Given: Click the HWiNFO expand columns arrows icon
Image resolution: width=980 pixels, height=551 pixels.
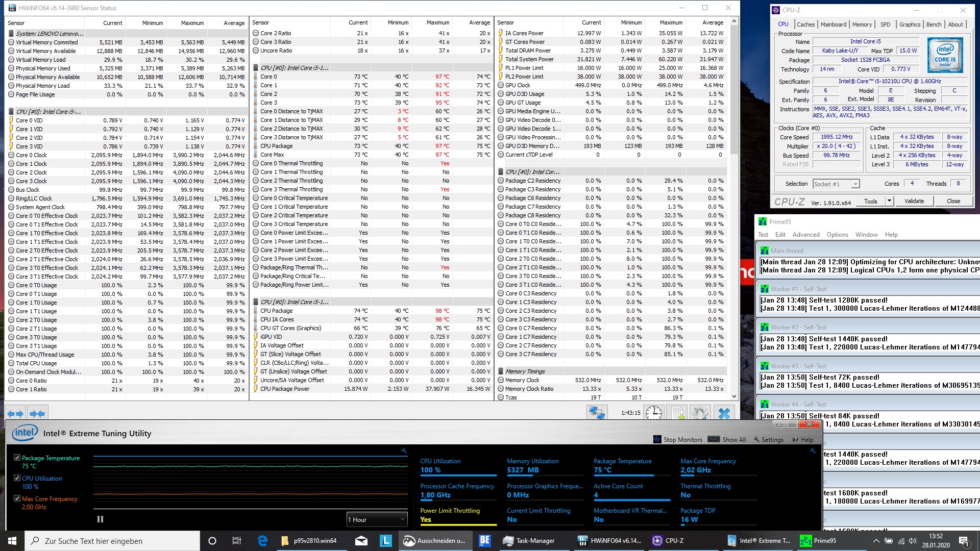Looking at the screenshot, I should [x=15, y=413].
